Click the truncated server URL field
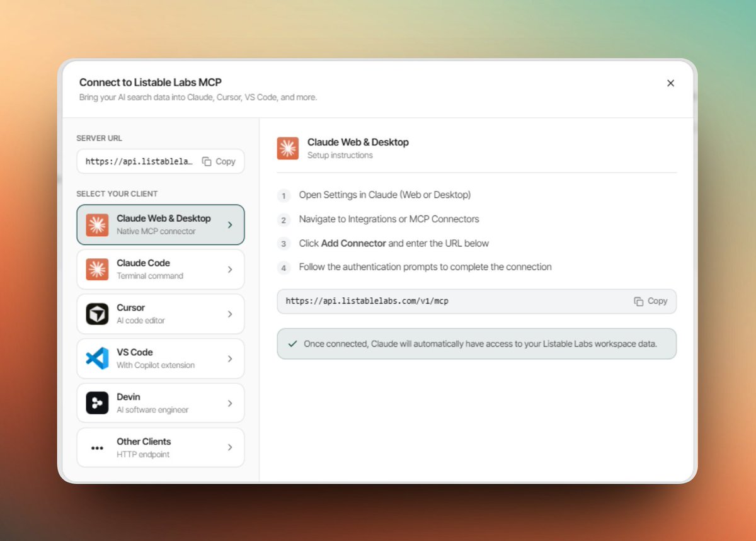 (161, 161)
